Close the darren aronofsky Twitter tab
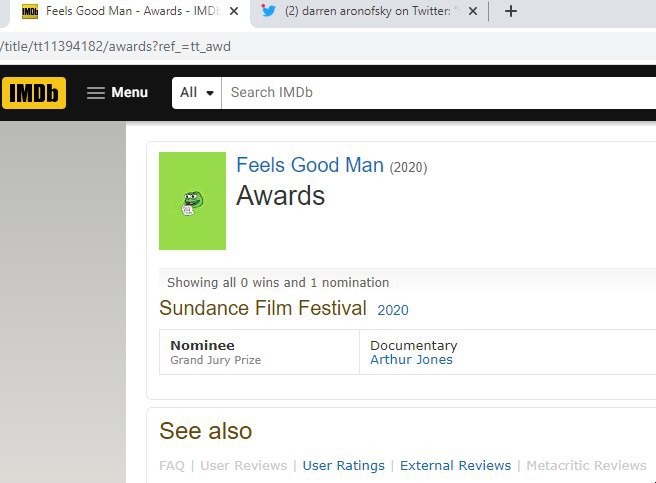 pyautogui.click(x=473, y=11)
